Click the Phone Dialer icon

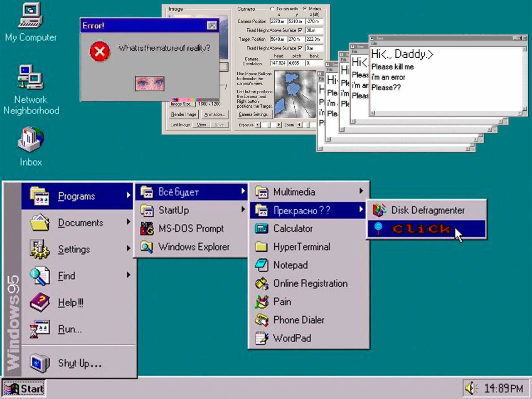[x=261, y=320]
